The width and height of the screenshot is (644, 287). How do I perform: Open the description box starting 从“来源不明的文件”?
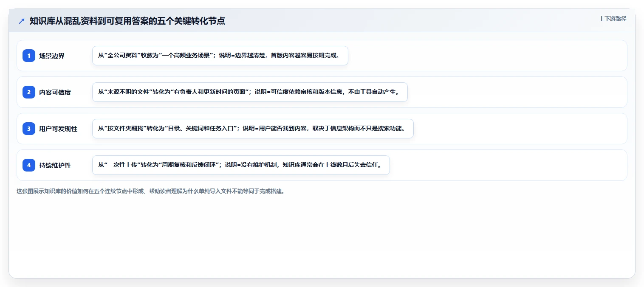pos(250,92)
